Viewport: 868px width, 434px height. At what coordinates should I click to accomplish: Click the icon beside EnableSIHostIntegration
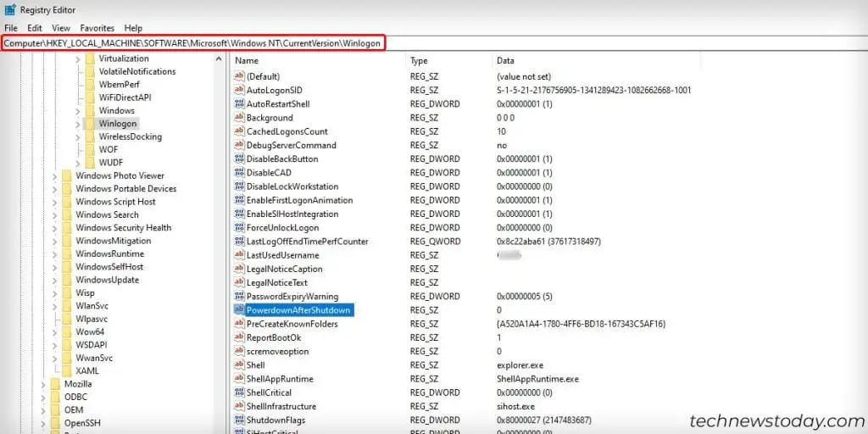tap(239, 214)
